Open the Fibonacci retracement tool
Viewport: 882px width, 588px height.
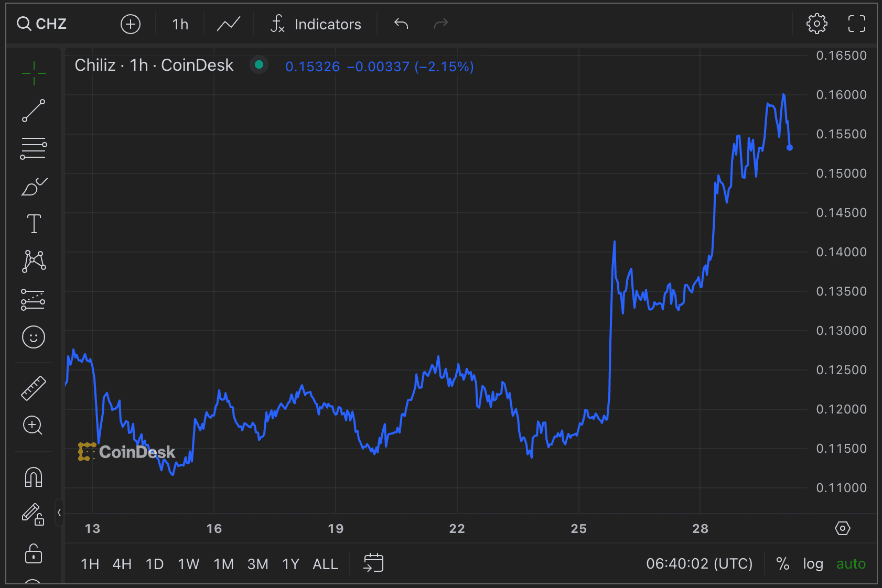pyautogui.click(x=34, y=148)
